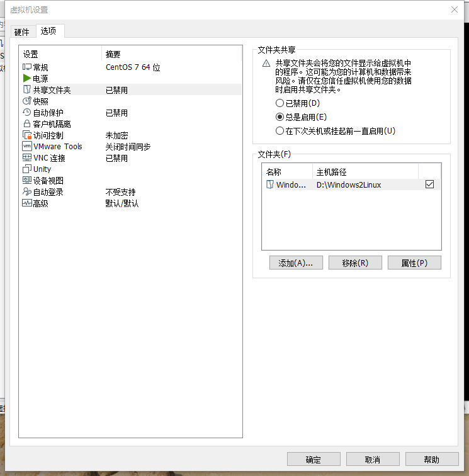Viewport: 469px width, 476px height.
Task: Click the 不受支持 summary text
Action: point(120,192)
